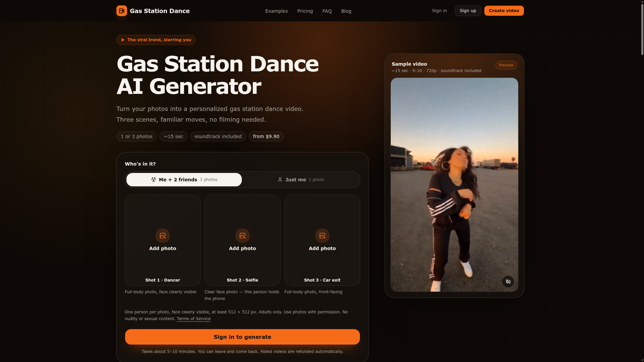
Task: Click the Shot 1 Dancer add-photo icon
Action: [x=163, y=236]
